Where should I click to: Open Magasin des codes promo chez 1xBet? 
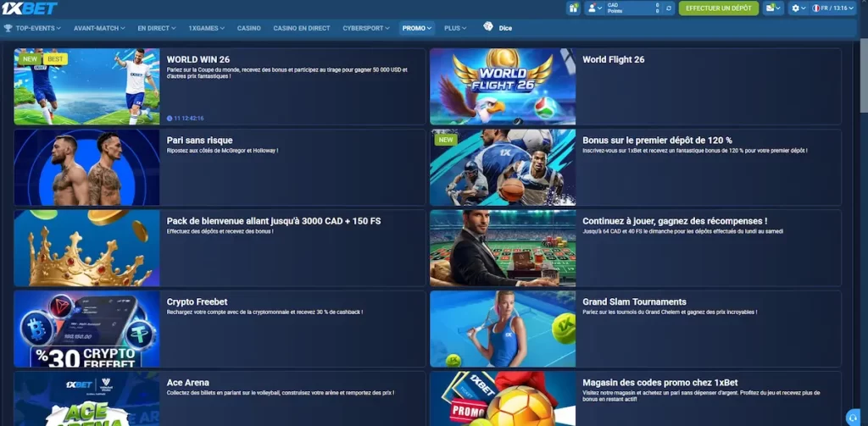tap(659, 383)
